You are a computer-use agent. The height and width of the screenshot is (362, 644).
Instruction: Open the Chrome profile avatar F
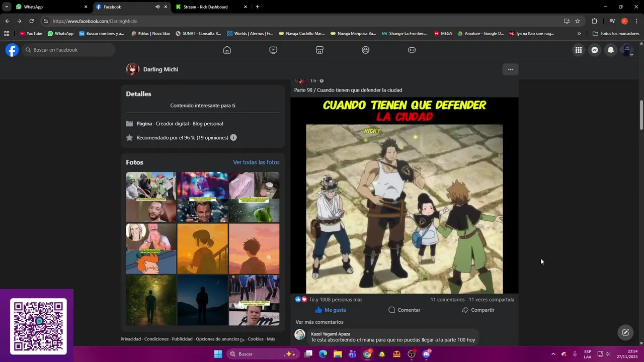624,21
